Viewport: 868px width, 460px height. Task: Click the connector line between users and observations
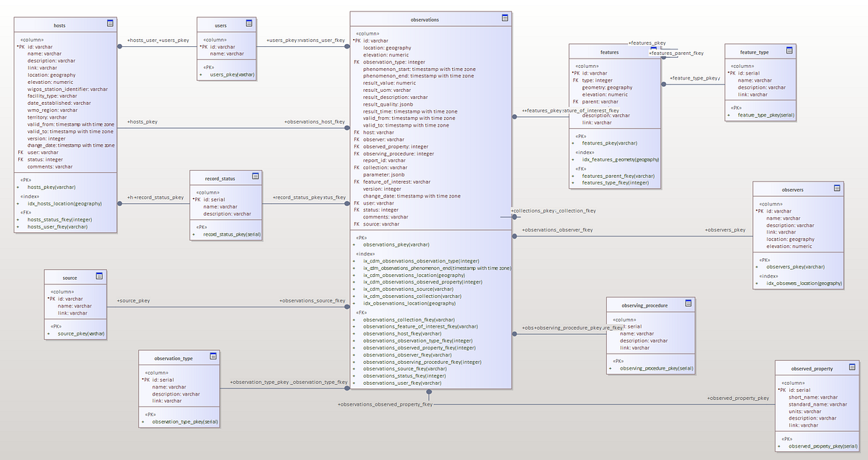304,46
